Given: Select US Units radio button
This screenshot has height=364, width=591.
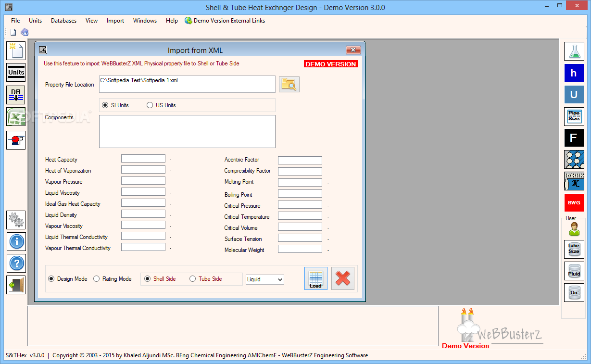Looking at the screenshot, I should (x=150, y=105).
